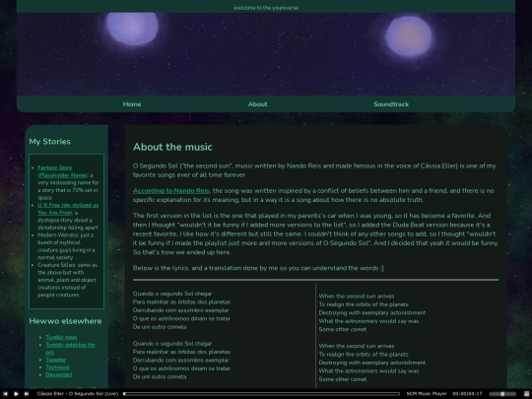The image size is (532, 399).
Task: Open the Toyhouse link
Action: (x=57, y=367)
